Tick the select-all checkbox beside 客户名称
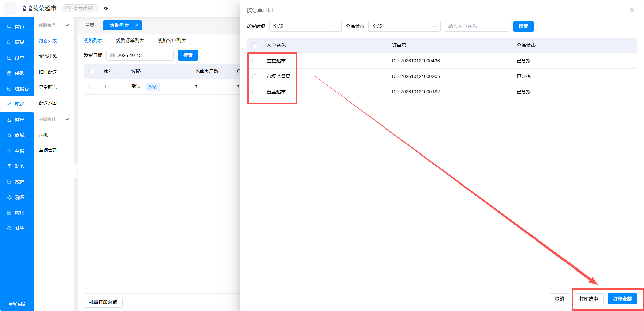 255,46
